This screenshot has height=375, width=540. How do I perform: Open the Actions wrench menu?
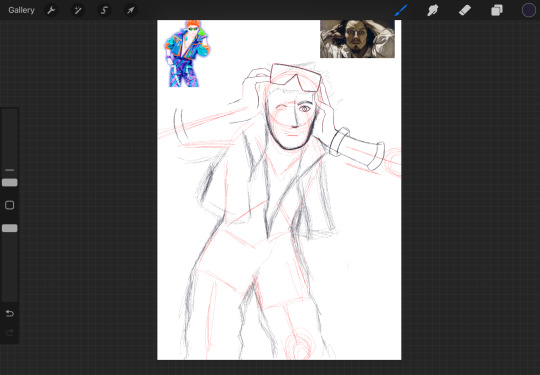click(x=51, y=10)
